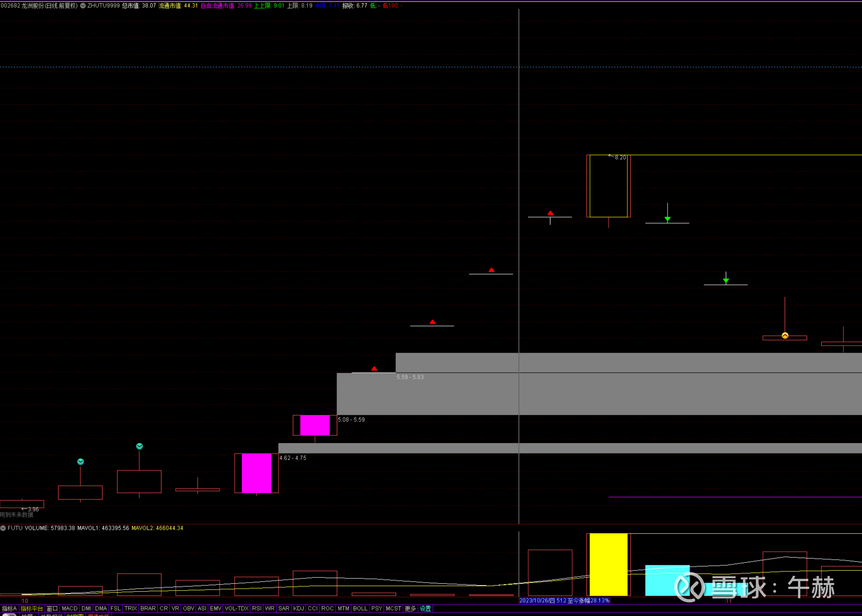
Task: Expand the FUTU VOLUME indicator dropdown
Action: coord(3,528)
